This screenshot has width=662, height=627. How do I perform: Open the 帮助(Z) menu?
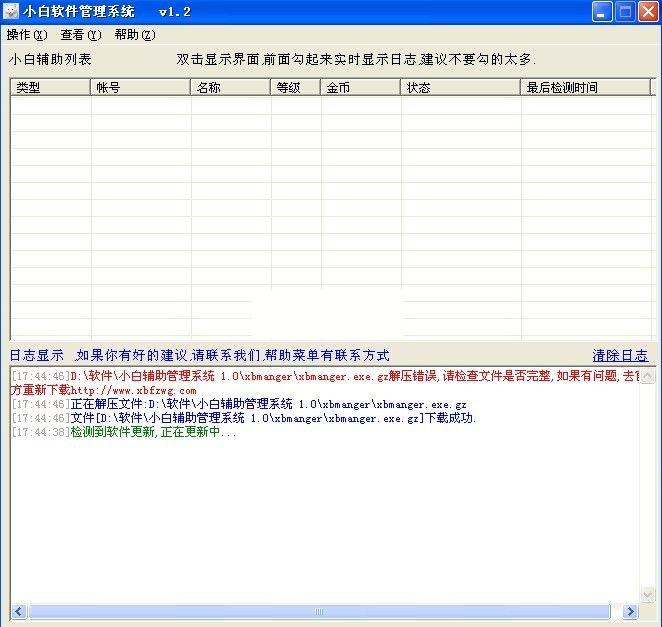pyautogui.click(x=135, y=35)
